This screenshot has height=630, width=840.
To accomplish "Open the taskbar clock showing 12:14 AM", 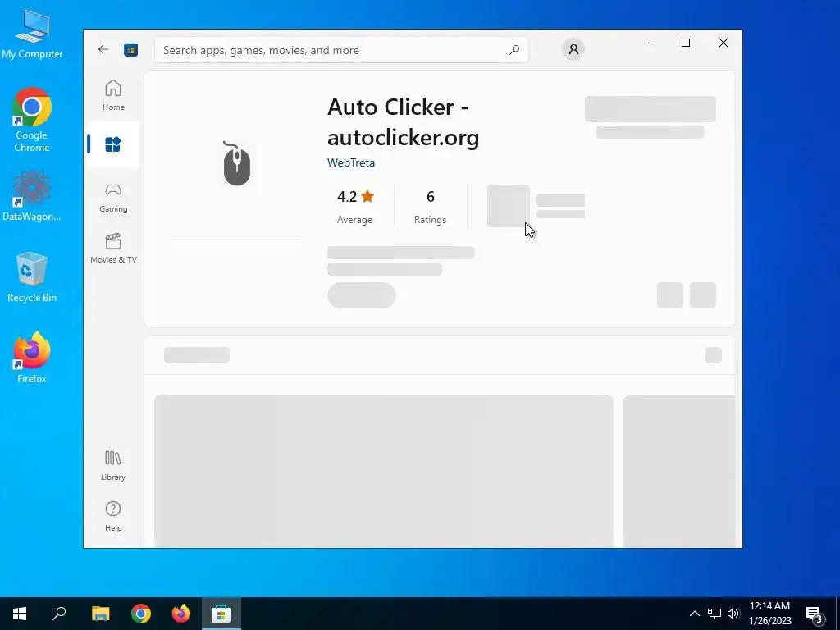I will click(769, 614).
